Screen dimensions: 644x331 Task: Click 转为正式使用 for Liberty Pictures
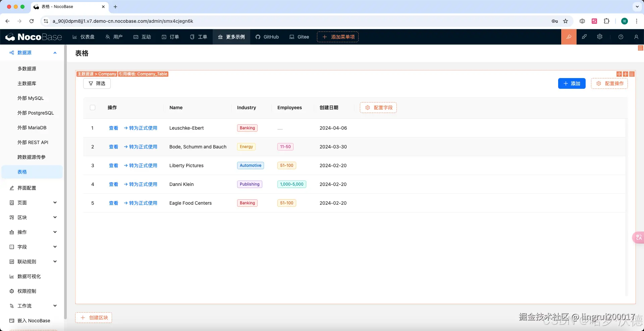(x=141, y=165)
